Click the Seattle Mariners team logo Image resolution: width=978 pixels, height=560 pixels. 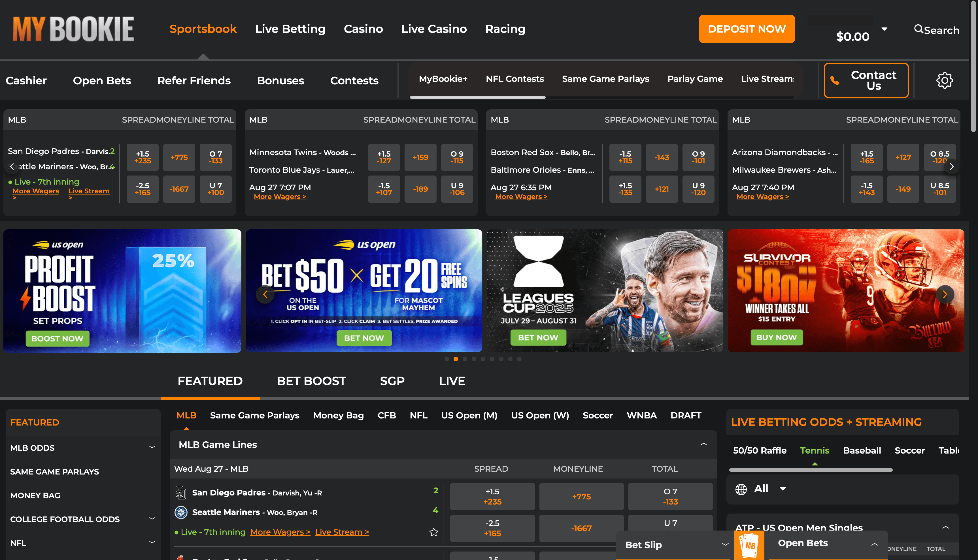click(181, 512)
